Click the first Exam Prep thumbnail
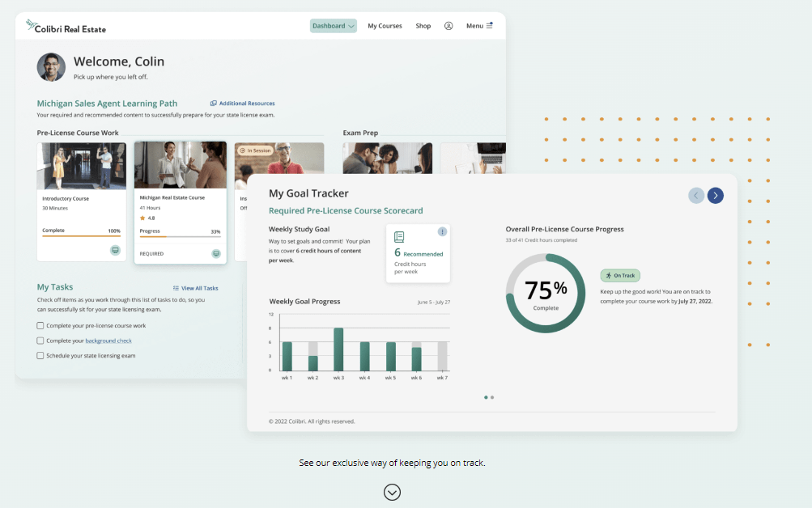812x508 pixels. tap(387, 159)
